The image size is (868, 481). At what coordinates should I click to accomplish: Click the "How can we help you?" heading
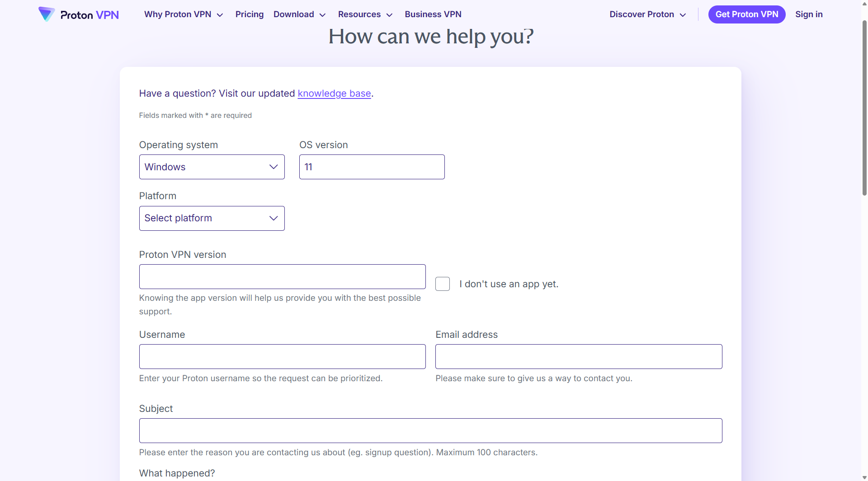(431, 37)
